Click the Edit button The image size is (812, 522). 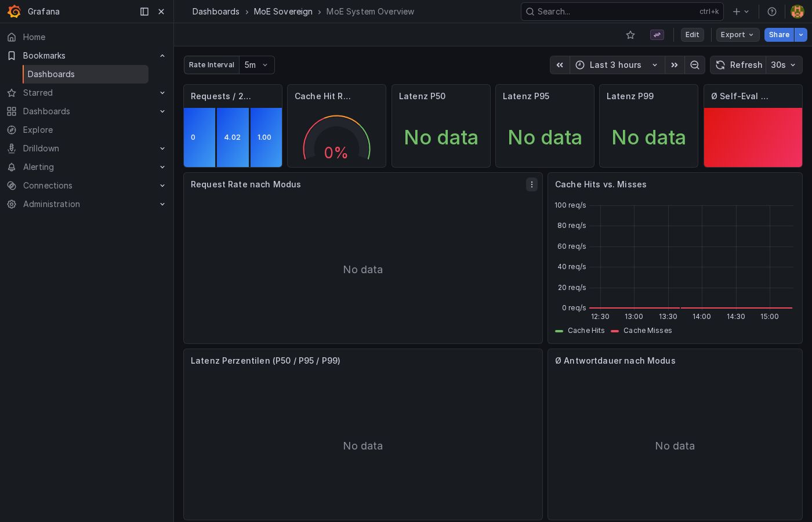[x=692, y=35]
